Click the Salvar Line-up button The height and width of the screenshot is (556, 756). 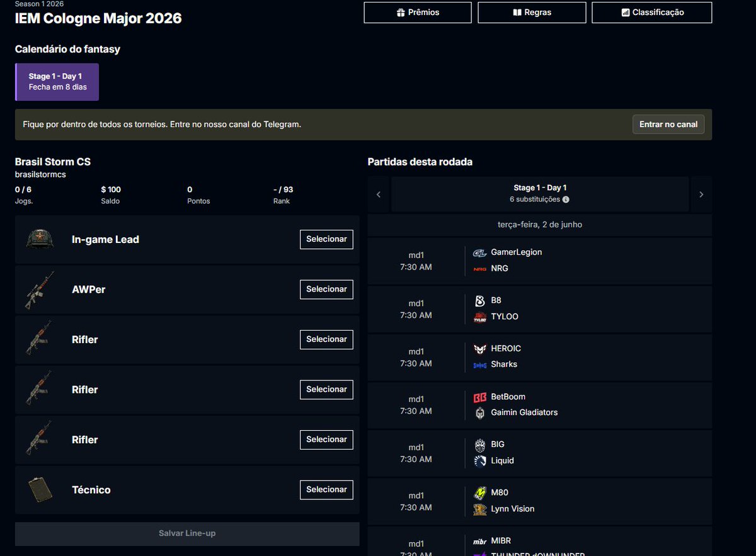click(187, 533)
